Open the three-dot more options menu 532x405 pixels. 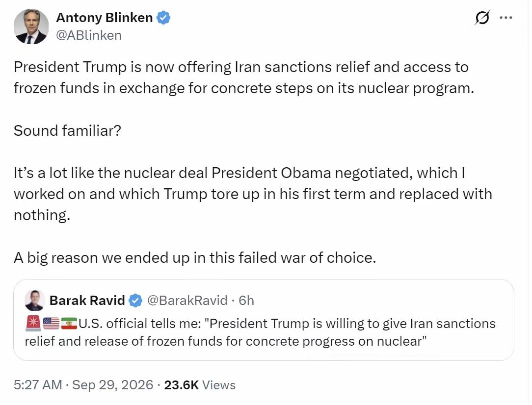(x=506, y=18)
